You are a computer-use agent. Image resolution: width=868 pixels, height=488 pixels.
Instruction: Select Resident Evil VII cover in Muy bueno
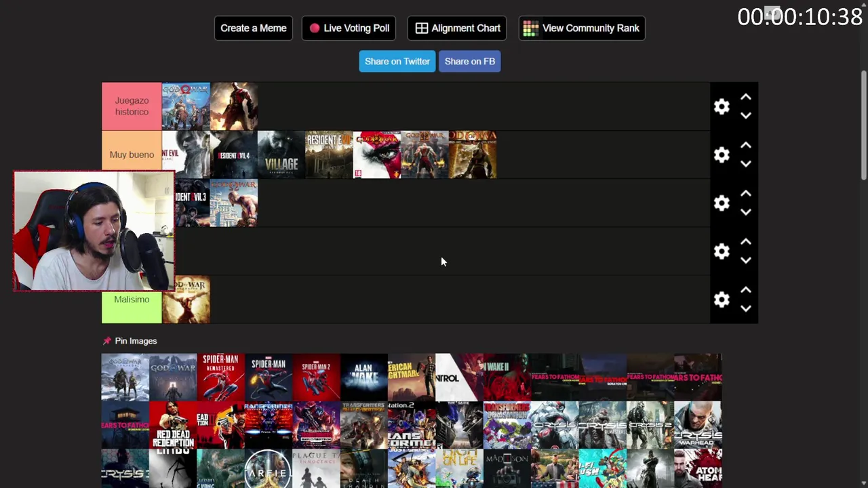[x=329, y=155]
